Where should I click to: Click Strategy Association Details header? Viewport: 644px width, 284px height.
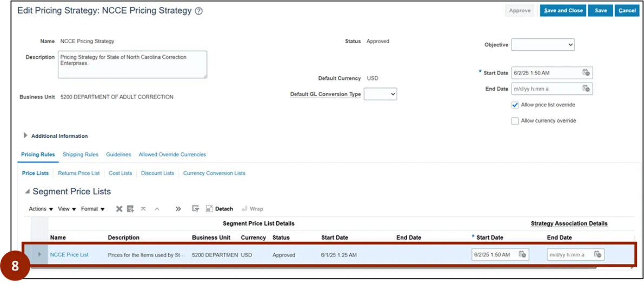tap(569, 224)
